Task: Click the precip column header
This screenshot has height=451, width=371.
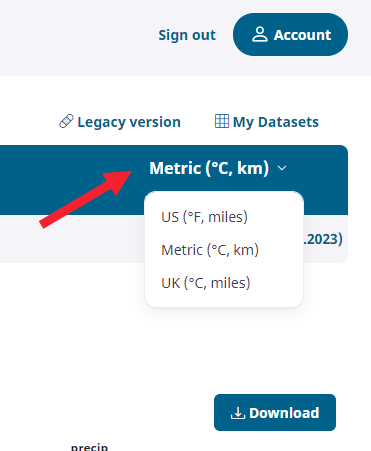Action: (89, 447)
